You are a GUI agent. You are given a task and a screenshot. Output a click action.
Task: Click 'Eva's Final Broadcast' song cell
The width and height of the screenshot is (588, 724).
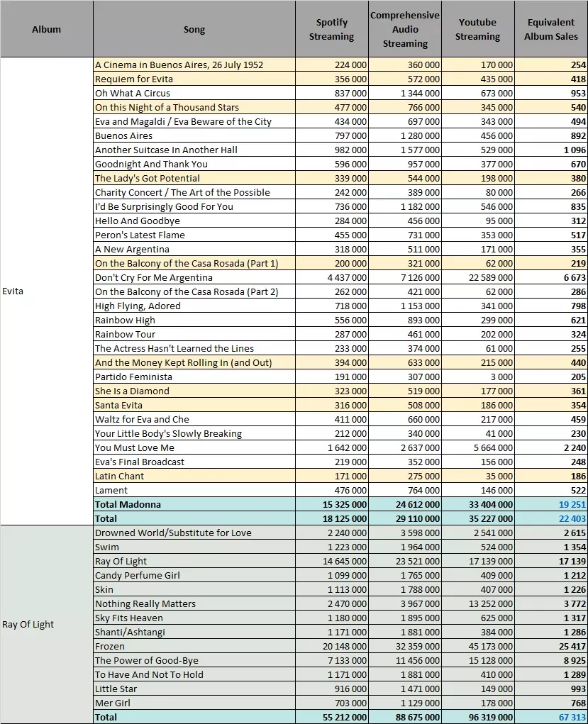[x=194, y=462]
